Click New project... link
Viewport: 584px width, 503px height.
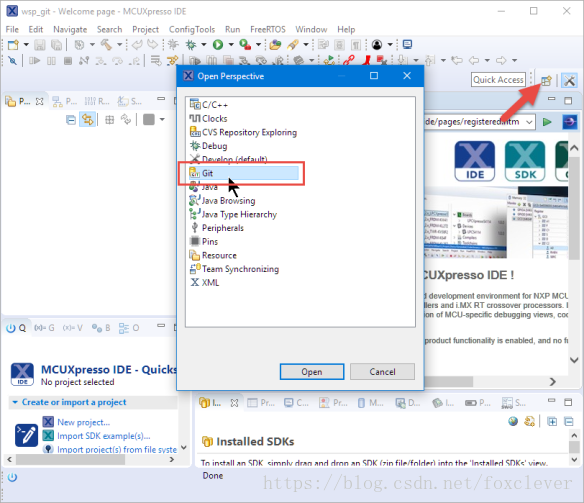click(83, 422)
